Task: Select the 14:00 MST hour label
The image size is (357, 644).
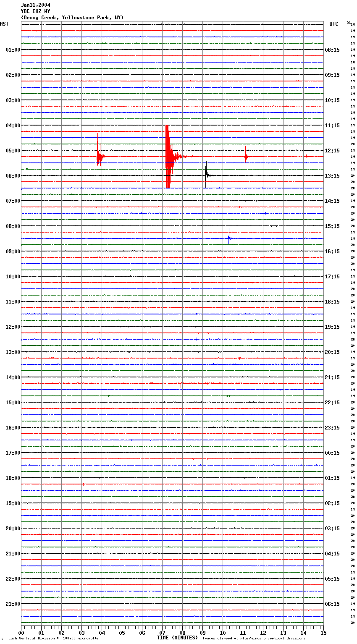Action: point(13,377)
